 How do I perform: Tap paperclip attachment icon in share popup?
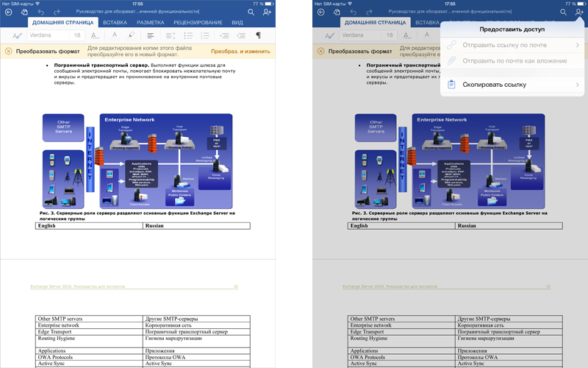451,61
